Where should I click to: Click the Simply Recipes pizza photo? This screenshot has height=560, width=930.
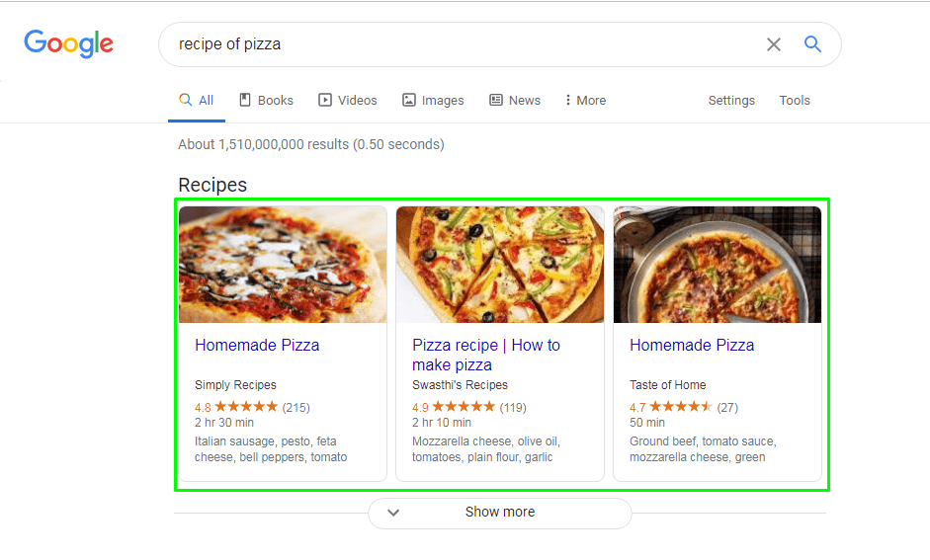[x=283, y=265]
